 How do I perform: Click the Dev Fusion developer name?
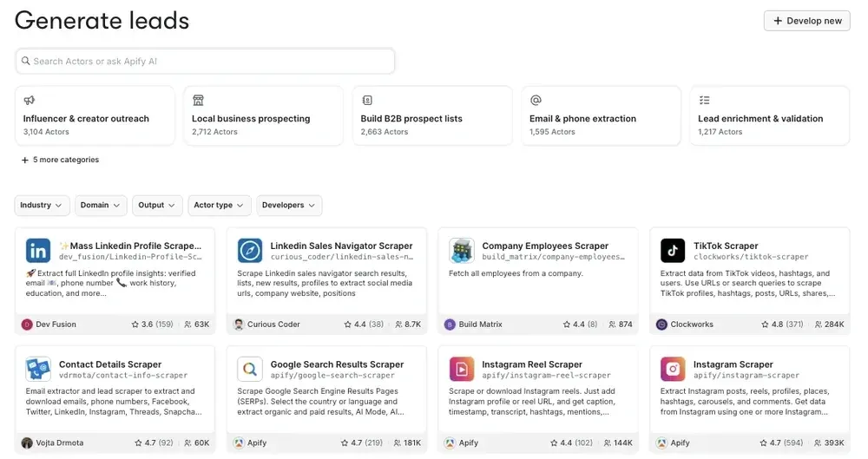click(x=56, y=325)
